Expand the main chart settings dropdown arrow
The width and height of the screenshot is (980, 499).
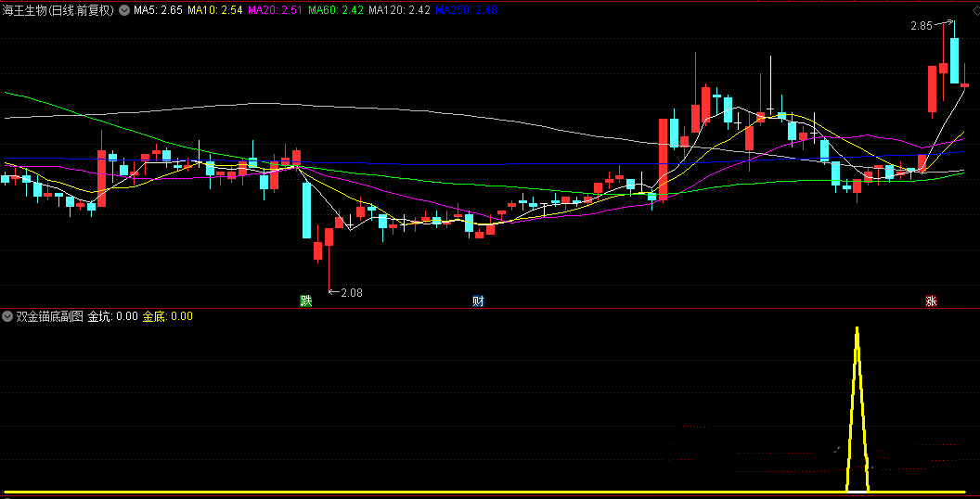pos(123,10)
